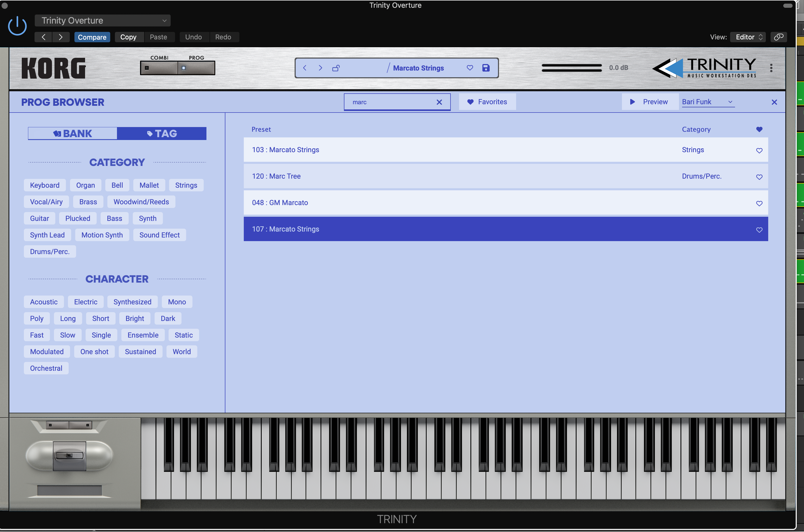
Task: Click the lock icon in the preset bar
Action: coord(336,68)
